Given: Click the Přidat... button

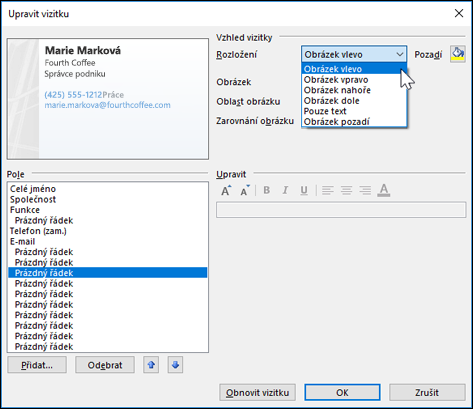Looking at the screenshot, I should tap(37, 365).
